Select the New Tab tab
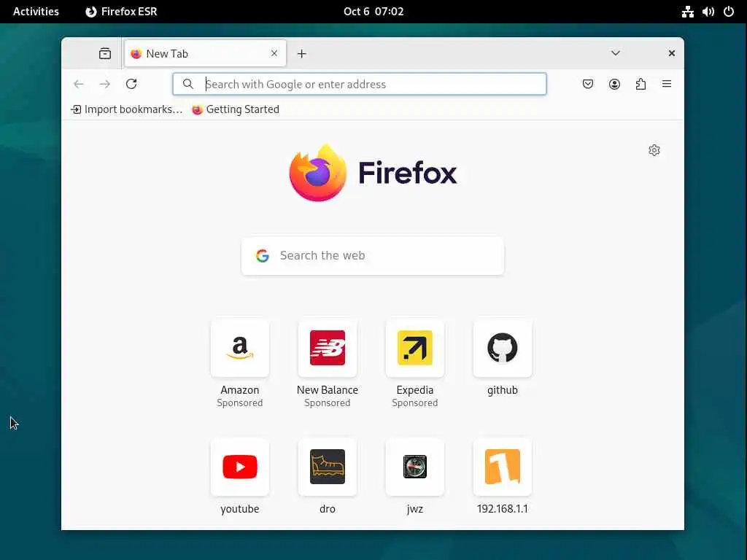747x560 pixels. click(205, 53)
